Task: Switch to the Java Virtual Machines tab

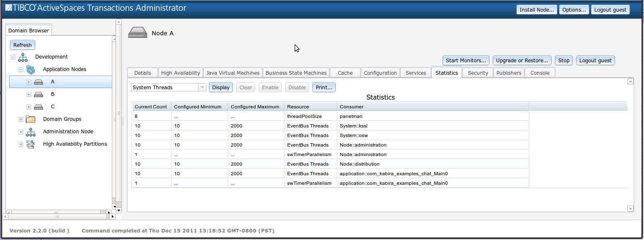Action: [233, 72]
